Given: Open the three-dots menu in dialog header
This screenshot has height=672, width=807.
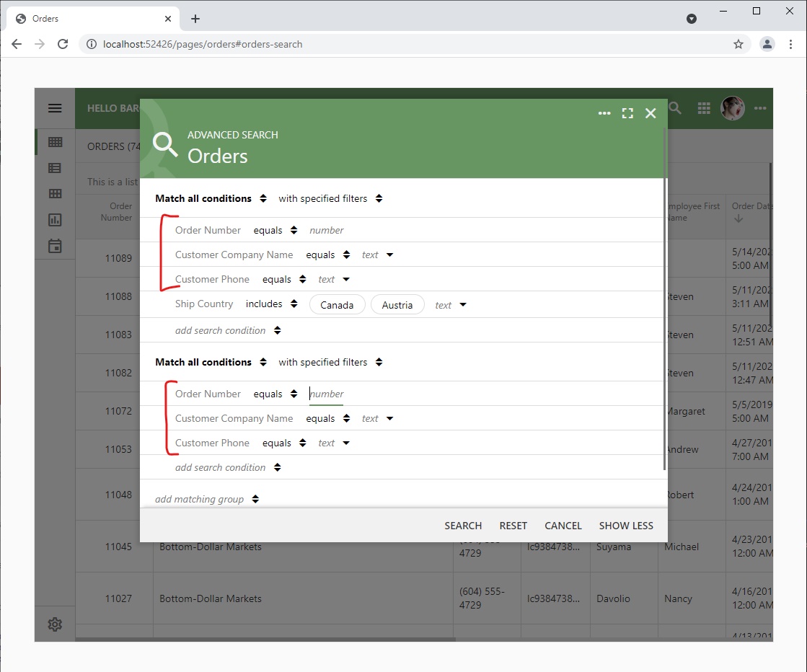Looking at the screenshot, I should click(604, 113).
